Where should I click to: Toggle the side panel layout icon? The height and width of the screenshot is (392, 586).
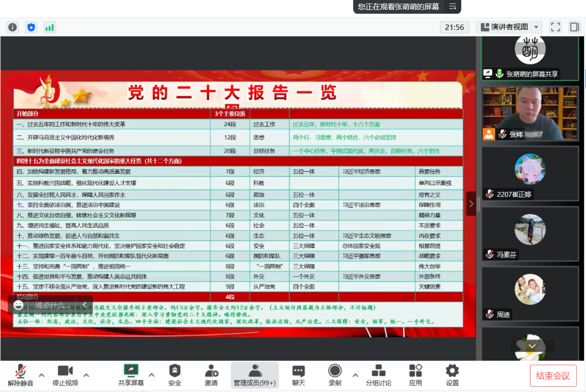pyautogui.click(x=574, y=27)
